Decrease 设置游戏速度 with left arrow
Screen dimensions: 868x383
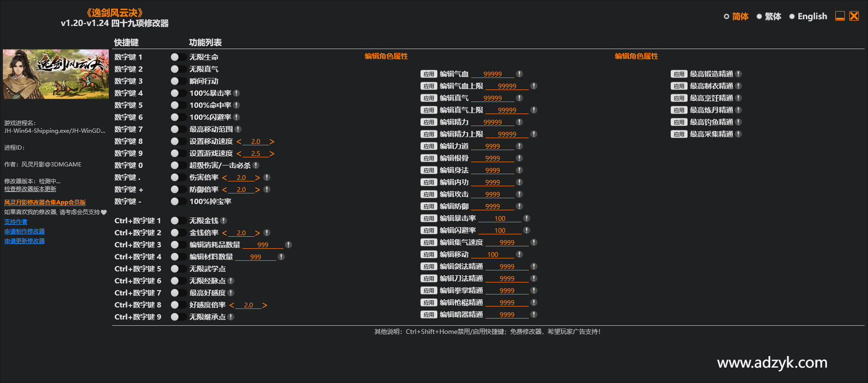pos(239,153)
